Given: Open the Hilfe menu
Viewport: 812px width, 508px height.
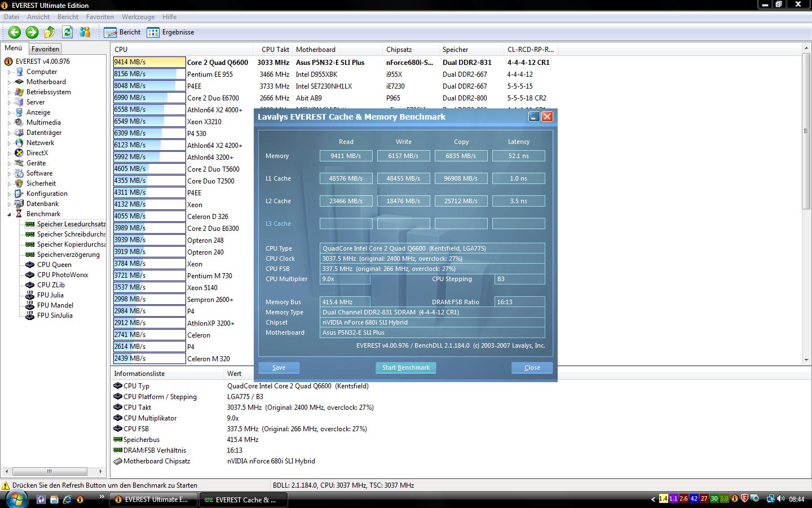Looking at the screenshot, I should [169, 17].
